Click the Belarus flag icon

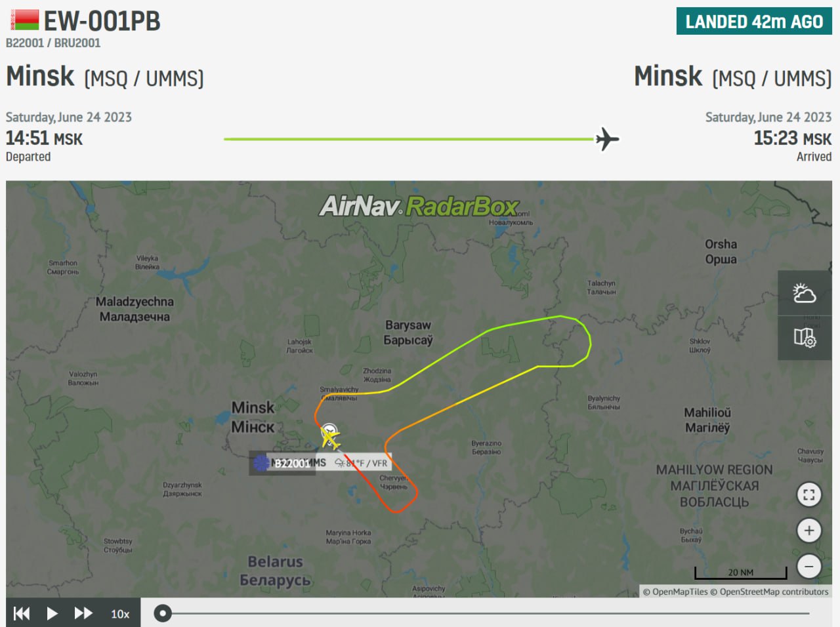point(24,20)
